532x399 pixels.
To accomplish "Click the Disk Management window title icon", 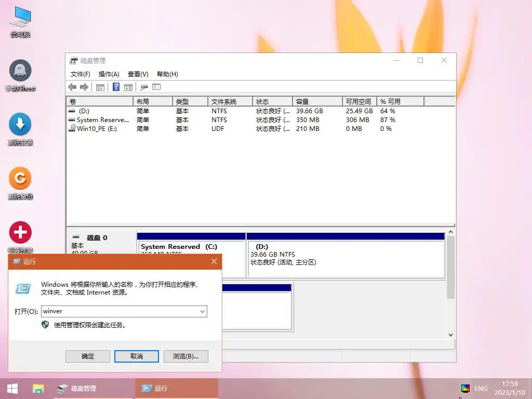I will (x=74, y=61).
